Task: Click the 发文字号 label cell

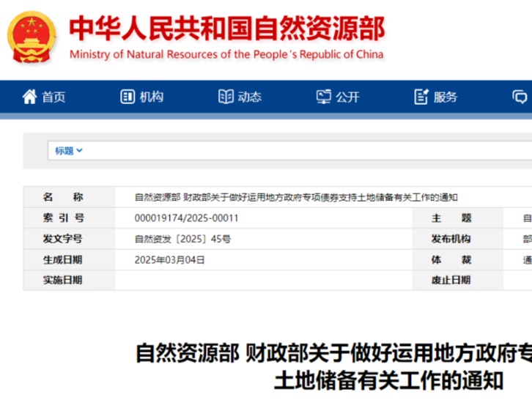Action: 69,239
